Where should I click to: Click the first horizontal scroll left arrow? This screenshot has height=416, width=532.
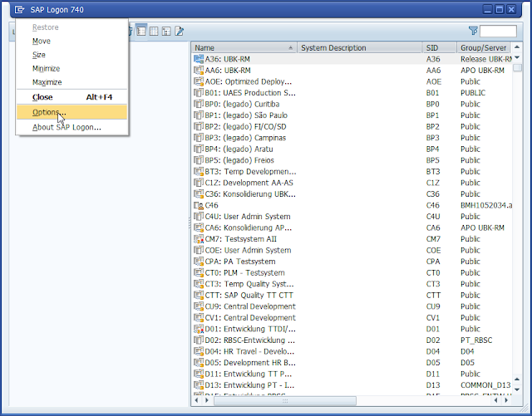(196, 400)
